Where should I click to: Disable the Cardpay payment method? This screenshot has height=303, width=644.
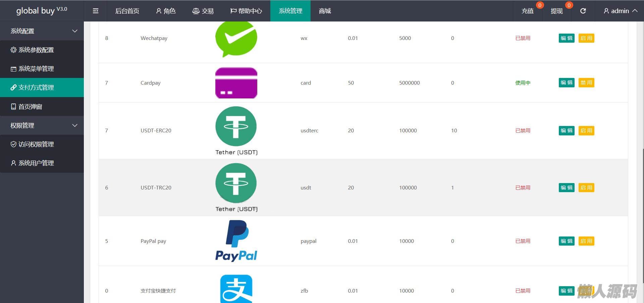pos(586,83)
